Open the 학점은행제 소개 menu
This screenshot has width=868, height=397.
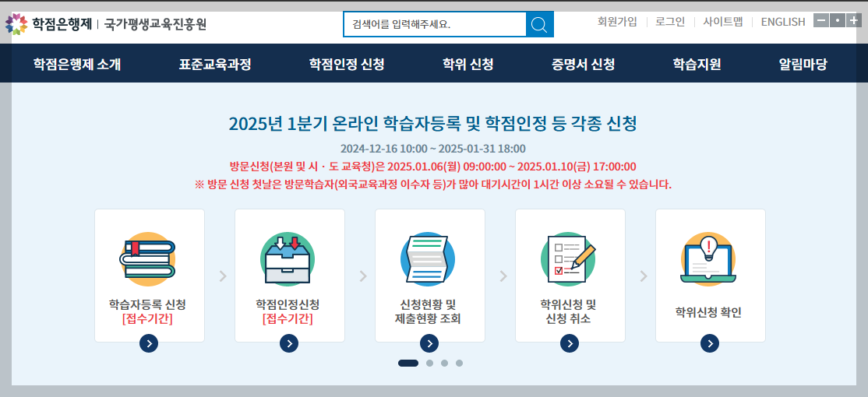77,64
